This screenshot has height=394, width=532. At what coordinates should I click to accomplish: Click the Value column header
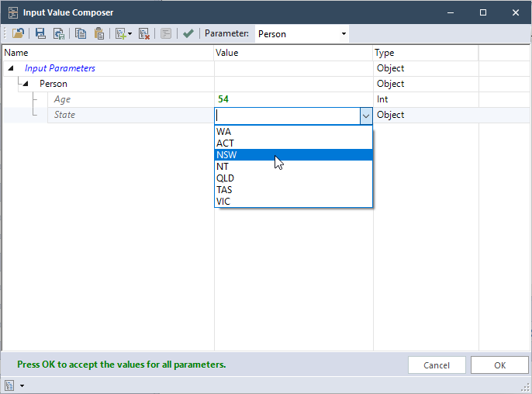[x=293, y=53]
